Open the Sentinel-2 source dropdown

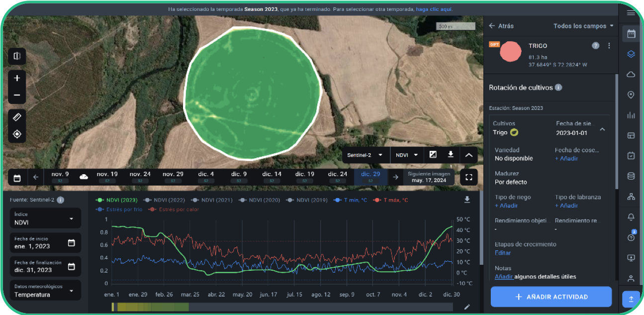point(365,155)
